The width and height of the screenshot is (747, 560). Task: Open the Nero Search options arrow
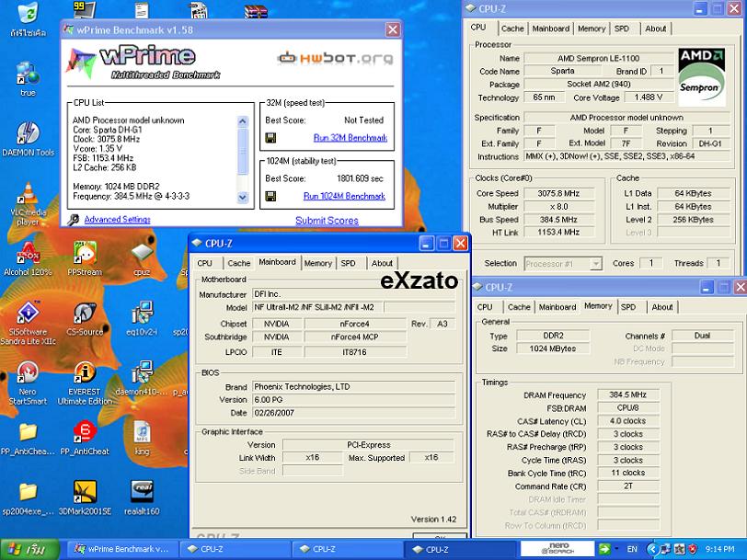pos(617,549)
